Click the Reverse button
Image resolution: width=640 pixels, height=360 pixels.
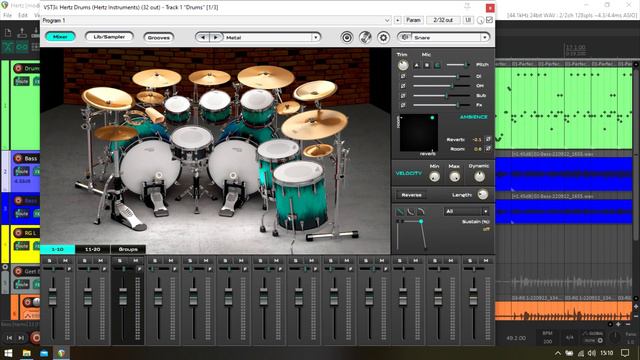coord(411,195)
